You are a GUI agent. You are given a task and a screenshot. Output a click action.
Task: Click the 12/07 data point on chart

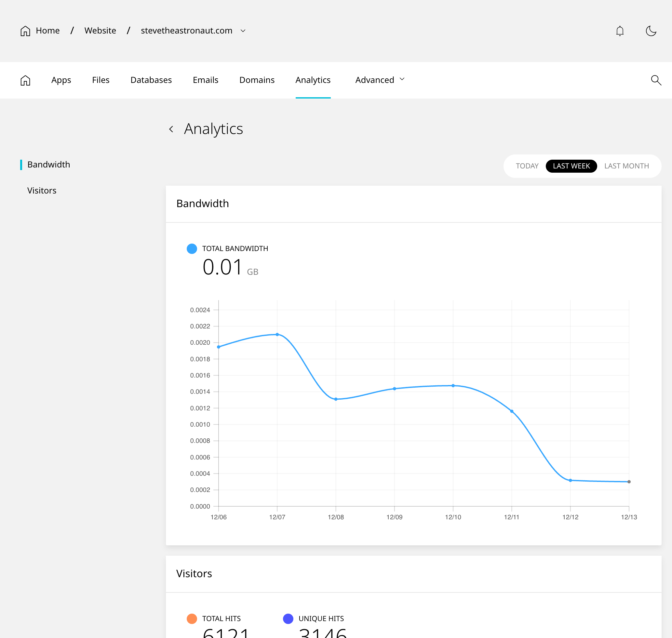[277, 335]
